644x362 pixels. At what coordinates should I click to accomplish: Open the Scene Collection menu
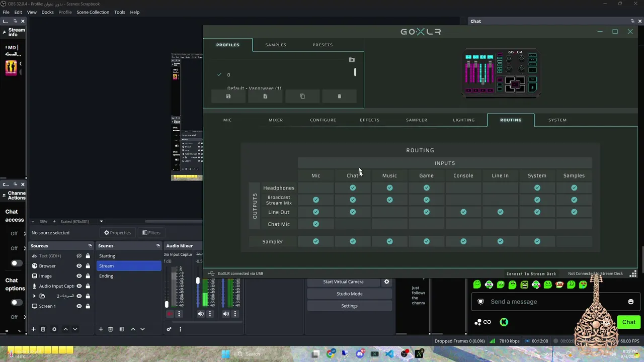coord(93,12)
